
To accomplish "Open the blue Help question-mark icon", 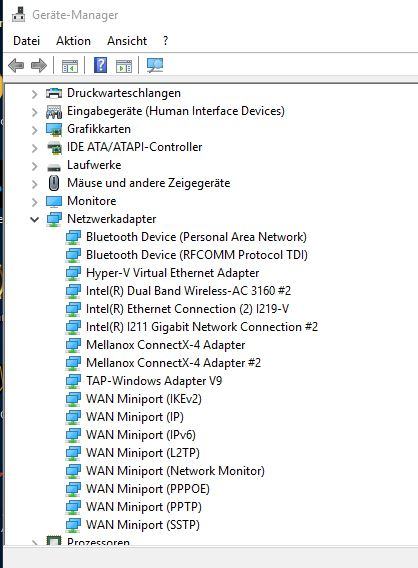I will click(100, 66).
